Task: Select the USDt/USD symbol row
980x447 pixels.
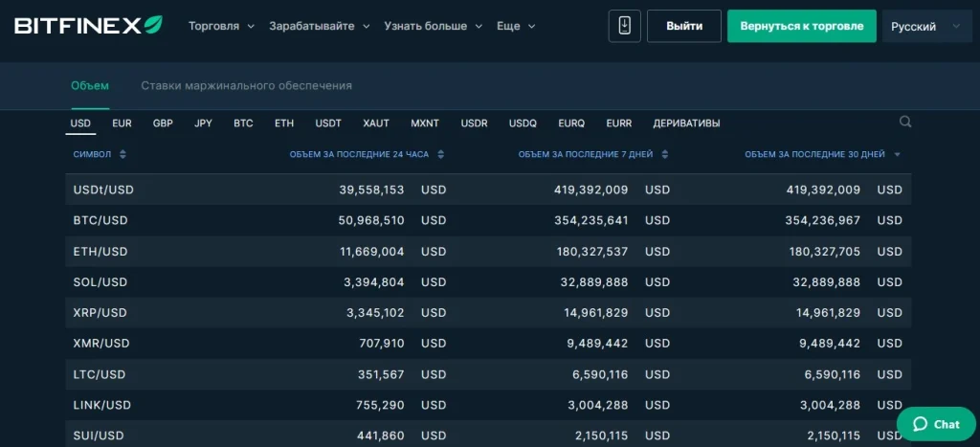Action: coord(488,190)
